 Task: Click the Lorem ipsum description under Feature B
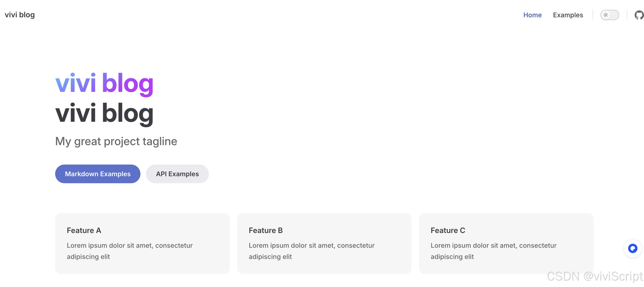click(x=311, y=251)
